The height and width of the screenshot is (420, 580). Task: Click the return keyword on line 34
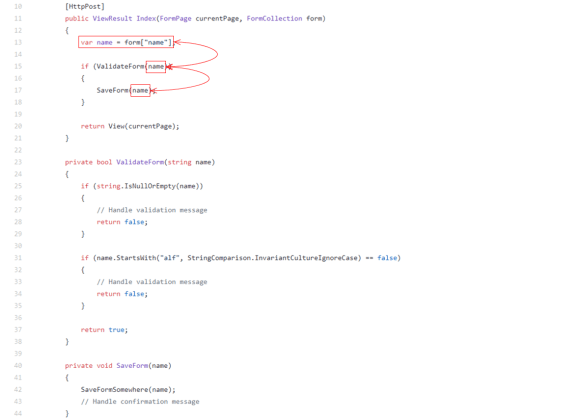(x=108, y=294)
